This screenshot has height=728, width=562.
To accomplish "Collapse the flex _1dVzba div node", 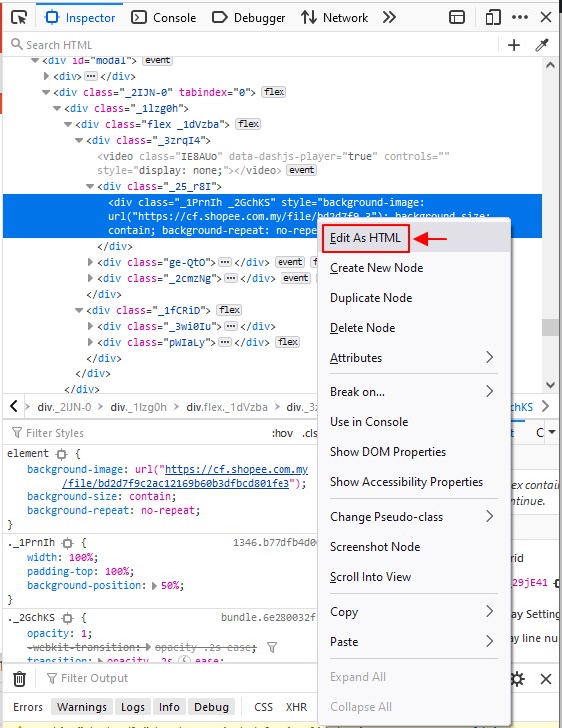I will pos(68,124).
